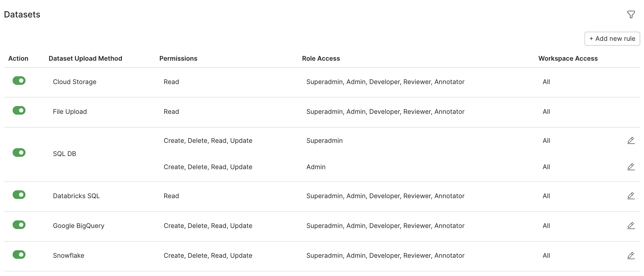The image size is (644, 276).
Task: Edit the Google BigQuery rule
Action: click(x=631, y=226)
